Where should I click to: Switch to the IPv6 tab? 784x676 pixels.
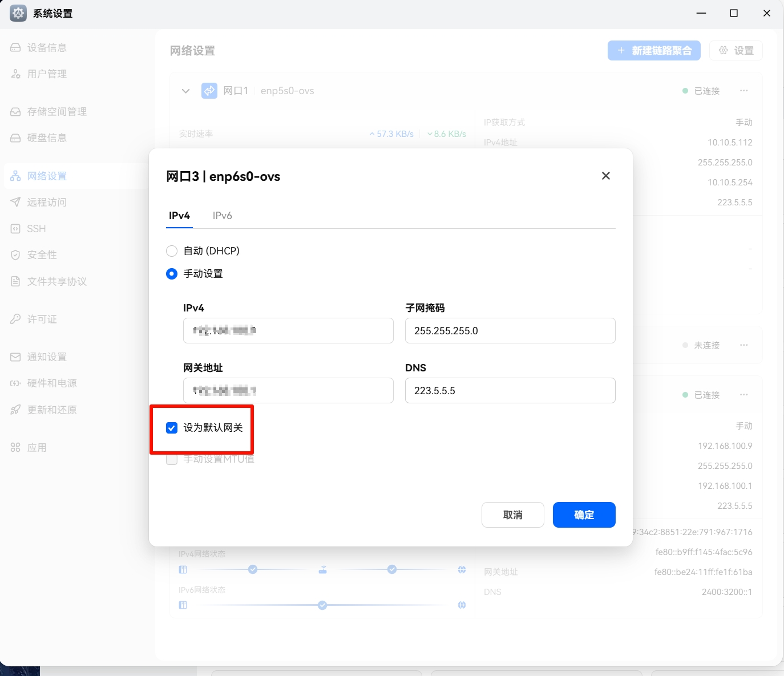pyautogui.click(x=222, y=216)
